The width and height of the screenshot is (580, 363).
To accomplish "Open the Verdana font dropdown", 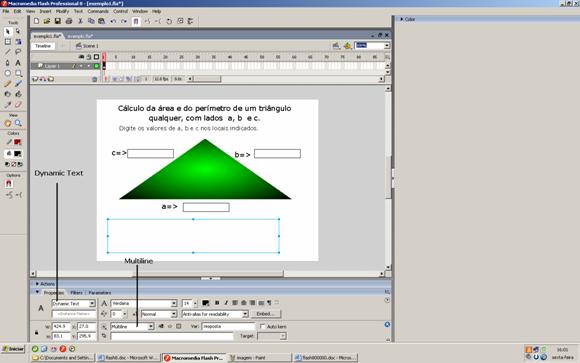I will [144, 303].
